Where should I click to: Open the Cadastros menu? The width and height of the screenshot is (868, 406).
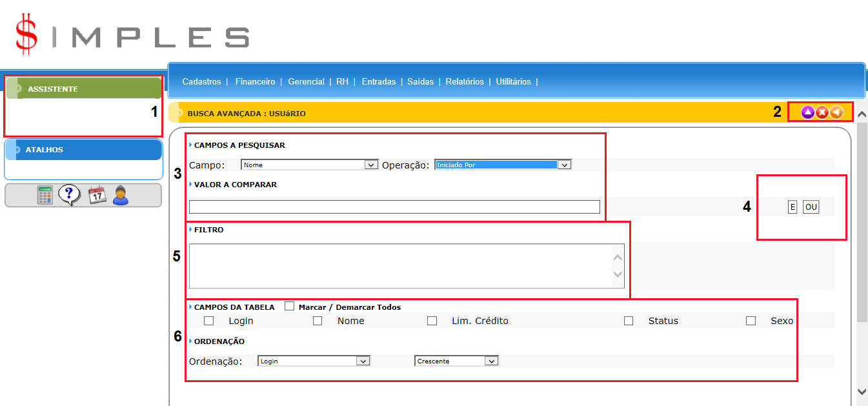click(201, 82)
